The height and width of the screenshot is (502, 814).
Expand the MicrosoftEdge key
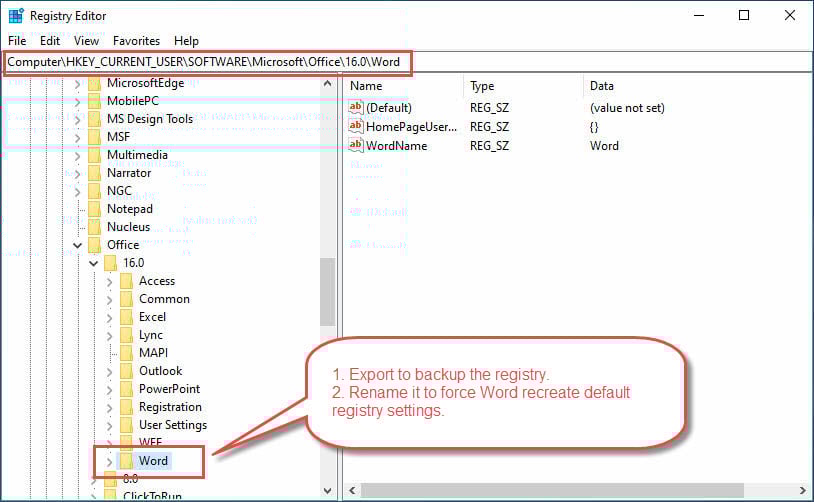pyautogui.click(x=77, y=84)
